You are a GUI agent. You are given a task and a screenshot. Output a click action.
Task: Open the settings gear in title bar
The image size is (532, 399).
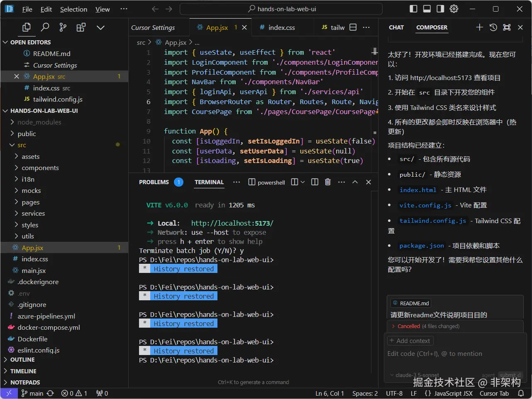pos(454,9)
